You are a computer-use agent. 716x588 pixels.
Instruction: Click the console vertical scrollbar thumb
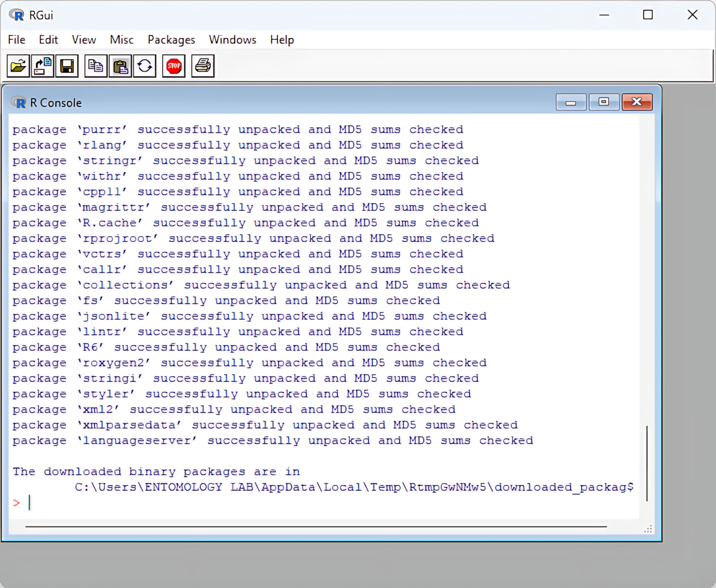point(647,463)
